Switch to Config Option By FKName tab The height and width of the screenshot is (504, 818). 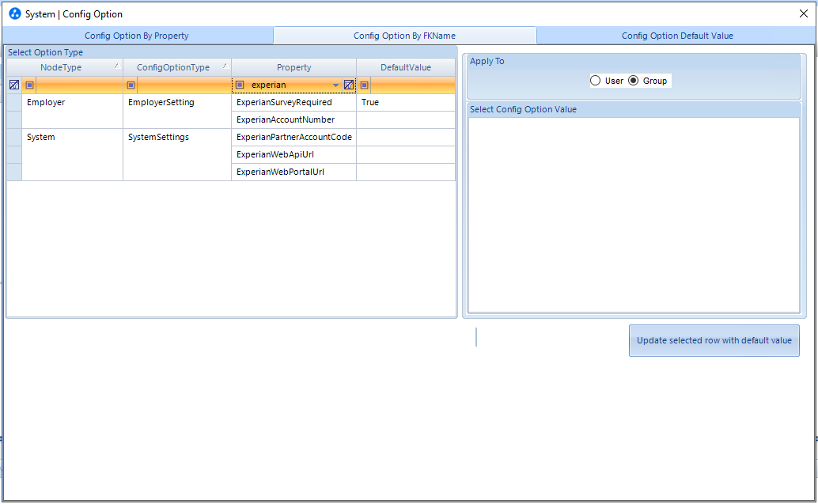coord(405,36)
